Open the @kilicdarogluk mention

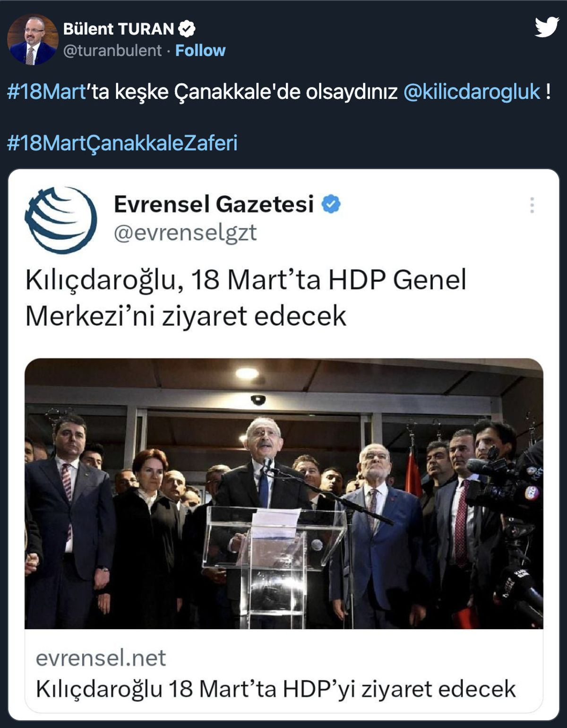point(472,92)
